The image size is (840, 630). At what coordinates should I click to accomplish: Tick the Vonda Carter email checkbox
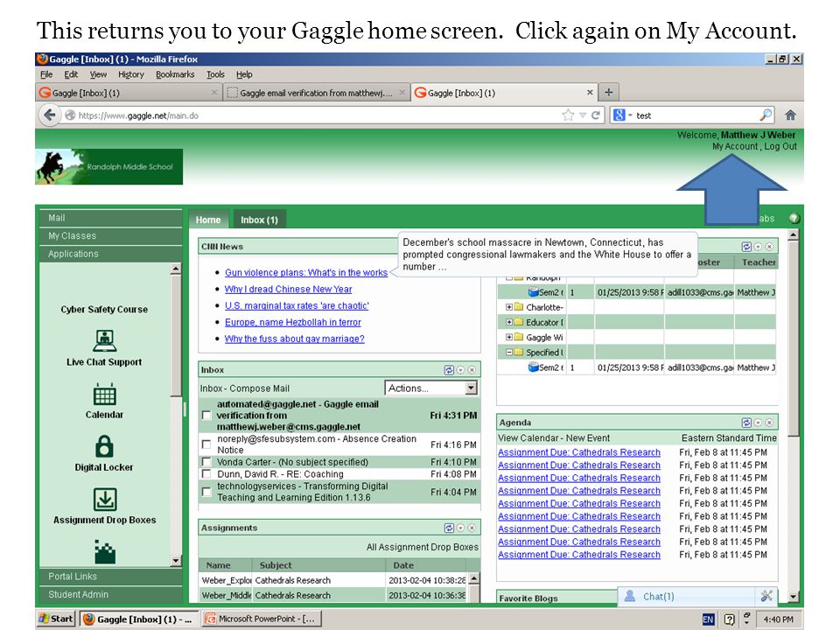pos(206,462)
